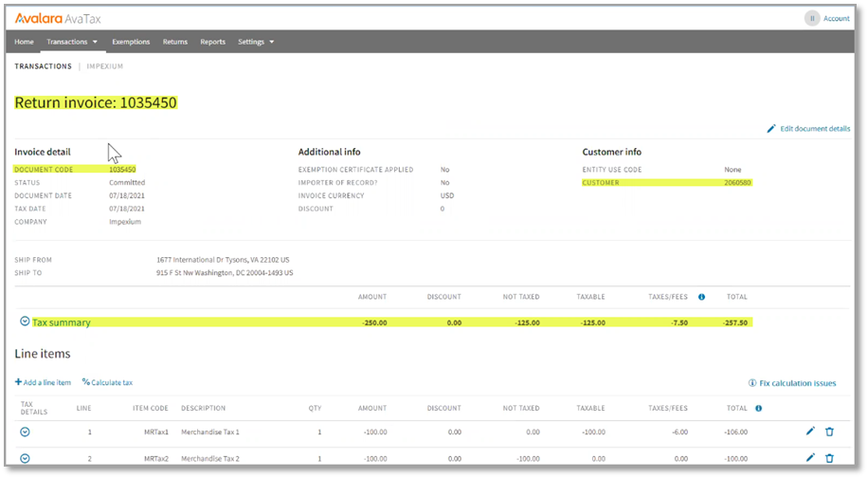Select the Return invoice: 1035450 heading
The height and width of the screenshot is (478, 868).
[x=96, y=102]
